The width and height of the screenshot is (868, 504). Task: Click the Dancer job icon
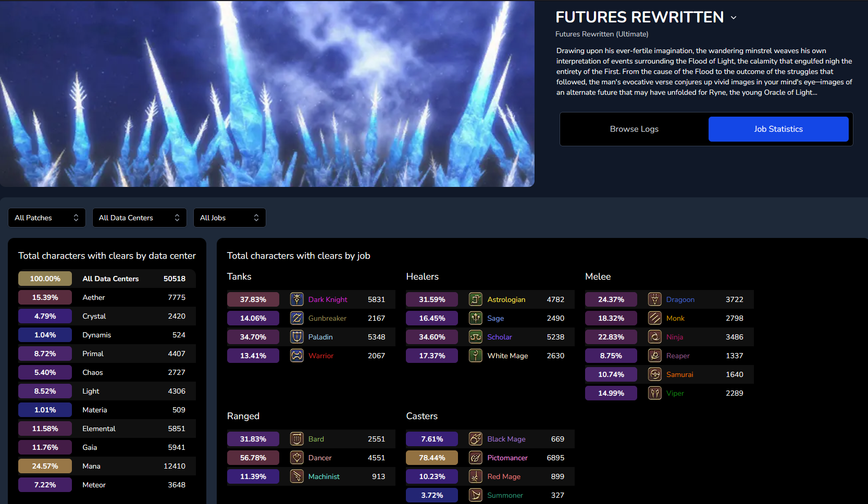[x=296, y=458]
